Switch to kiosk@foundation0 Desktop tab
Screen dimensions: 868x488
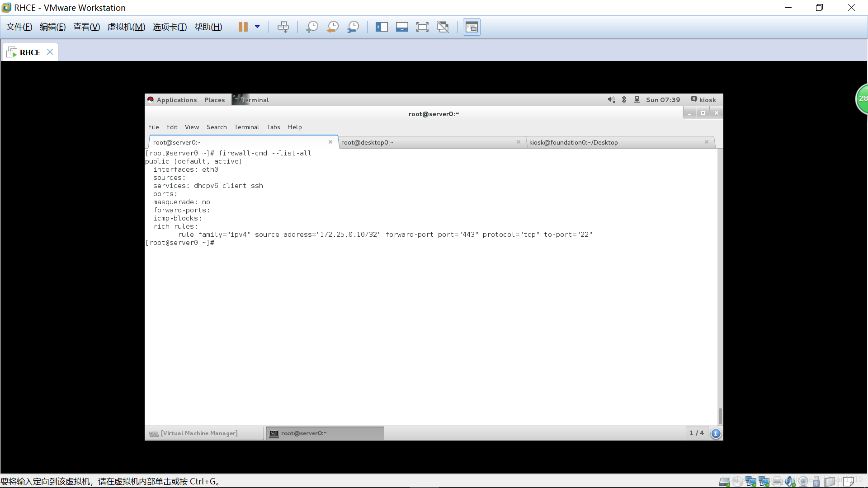pyautogui.click(x=573, y=142)
